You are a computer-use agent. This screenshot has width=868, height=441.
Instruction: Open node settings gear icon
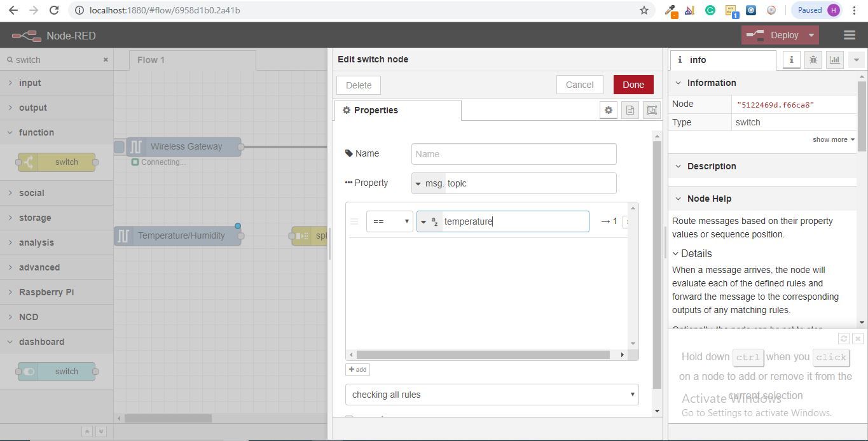609,110
